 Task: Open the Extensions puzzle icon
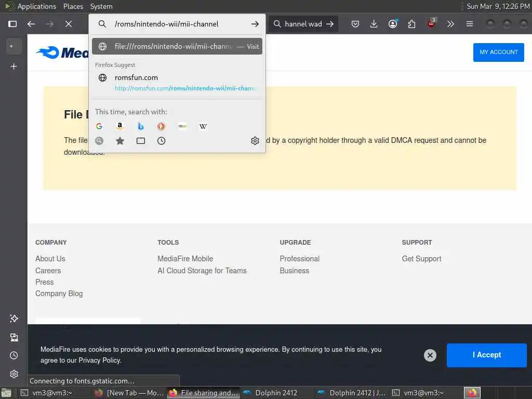pos(411,24)
